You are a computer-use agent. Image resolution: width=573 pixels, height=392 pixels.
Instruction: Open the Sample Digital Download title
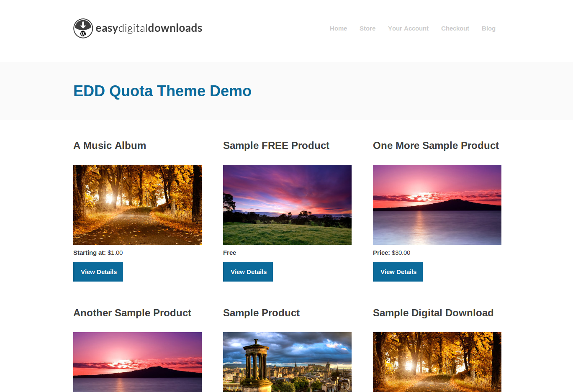coord(433,313)
